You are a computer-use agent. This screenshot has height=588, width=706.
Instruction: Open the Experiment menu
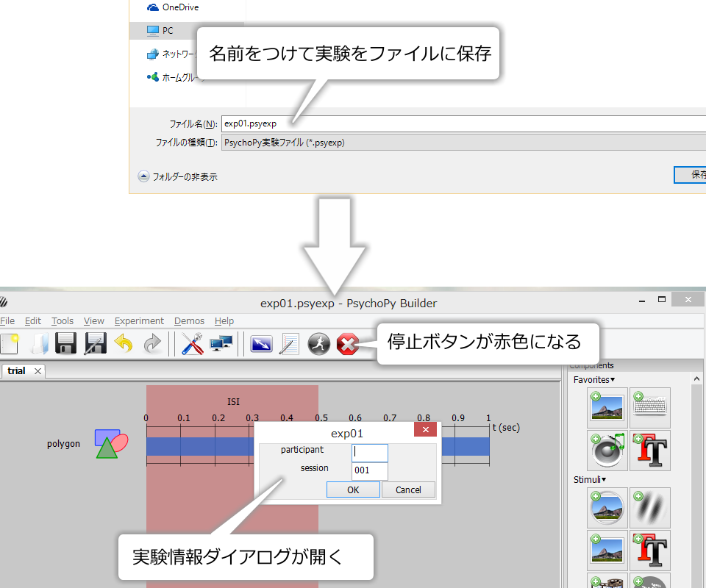[x=139, y=320]
